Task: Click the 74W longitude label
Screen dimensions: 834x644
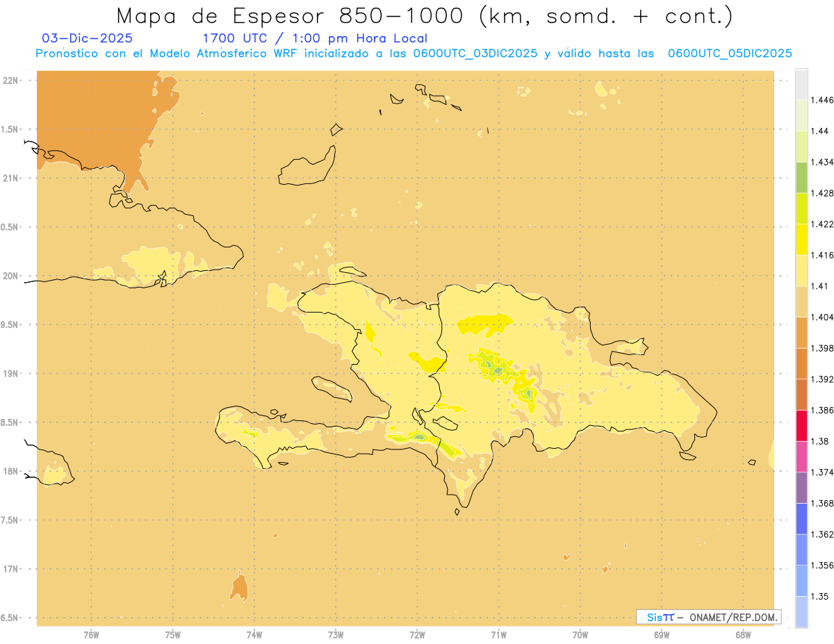Action: pos(254,634)
